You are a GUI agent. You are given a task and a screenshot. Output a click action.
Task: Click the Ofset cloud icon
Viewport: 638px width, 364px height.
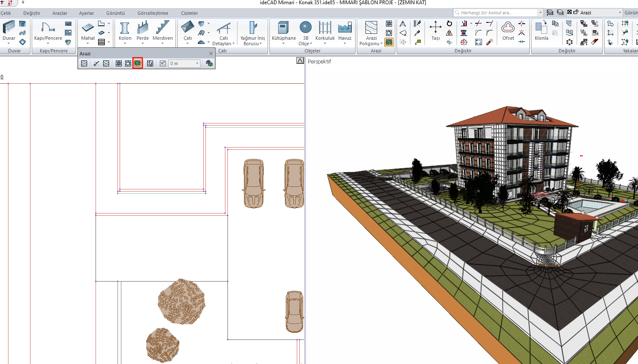[x=508, y=31]
